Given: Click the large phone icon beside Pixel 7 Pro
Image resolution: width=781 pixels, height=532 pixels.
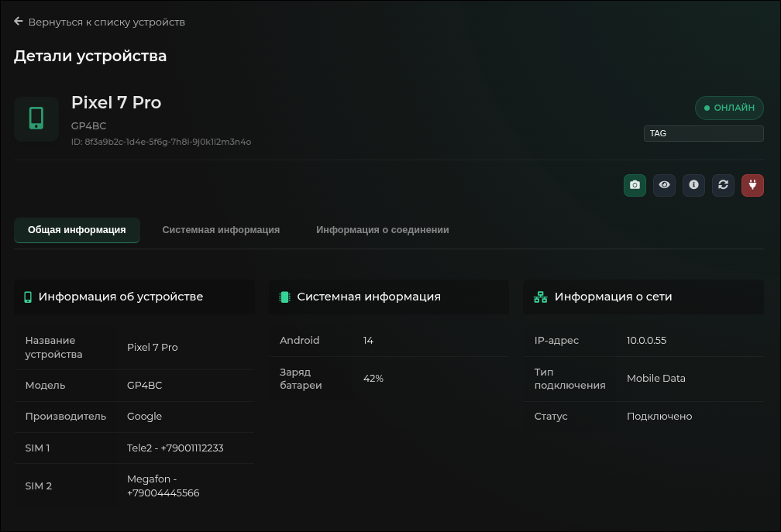Looking at the screenshot, I should pyautogui.click(x=36, y=118).
